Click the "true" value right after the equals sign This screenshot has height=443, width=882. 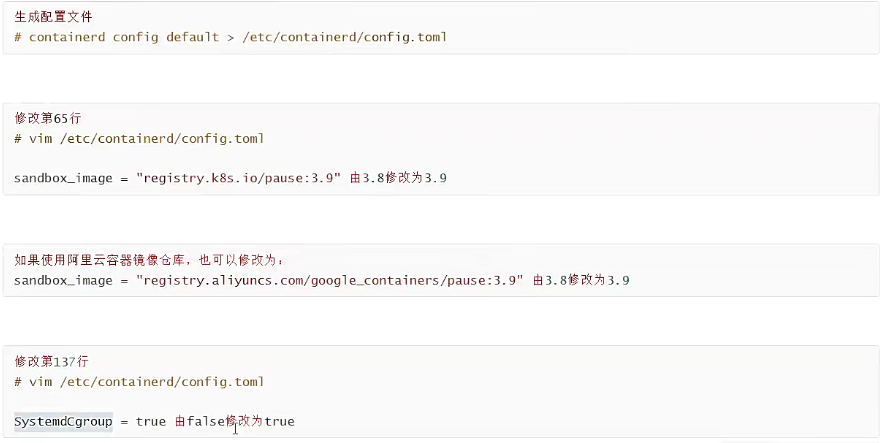(x=151, y=422)
